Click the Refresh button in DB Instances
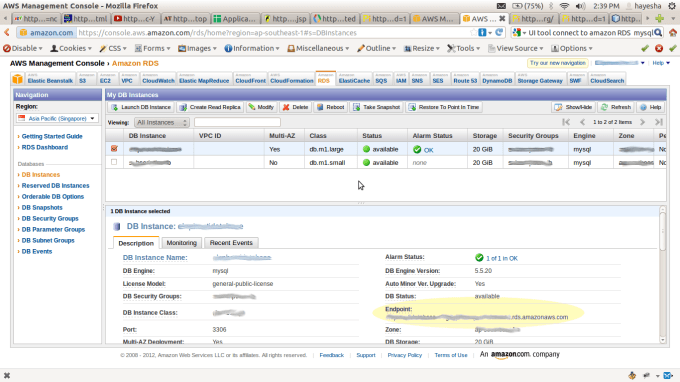 pos(616,107)
